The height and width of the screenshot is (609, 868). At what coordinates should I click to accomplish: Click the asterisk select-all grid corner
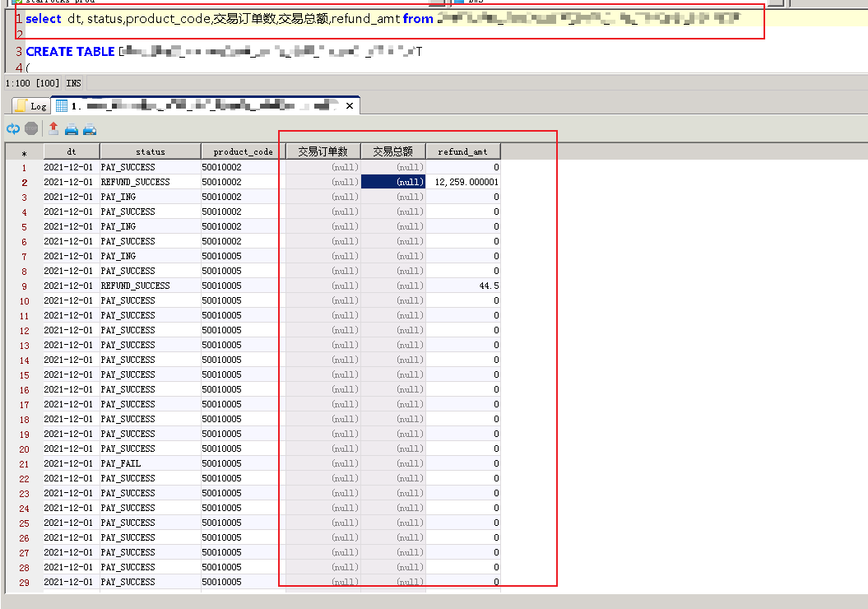(24, 153)
